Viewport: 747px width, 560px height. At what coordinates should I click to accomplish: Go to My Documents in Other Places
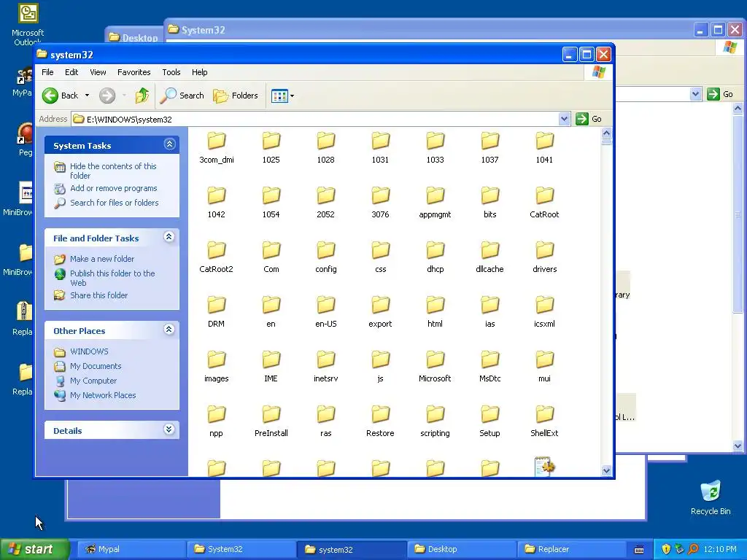(x=96, y=366)
